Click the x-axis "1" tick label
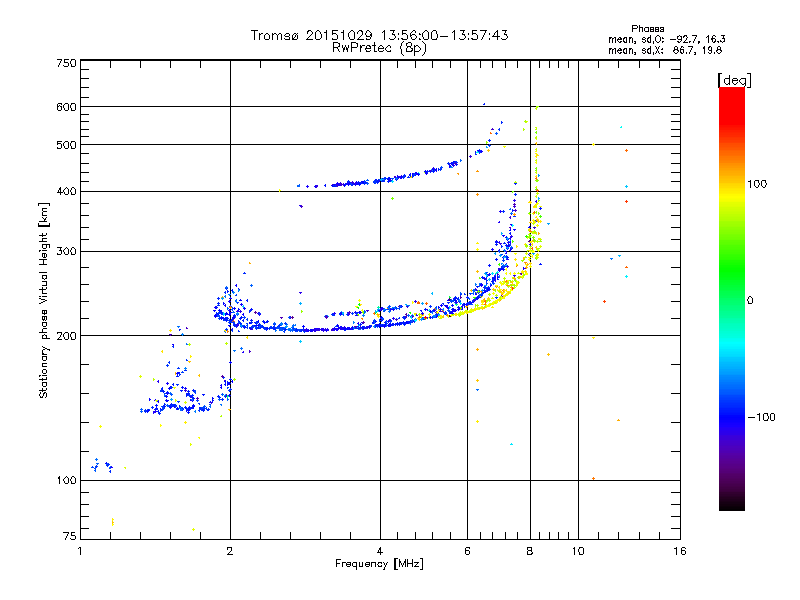This screenshot has height=600, width=800. tap(80, 551)
